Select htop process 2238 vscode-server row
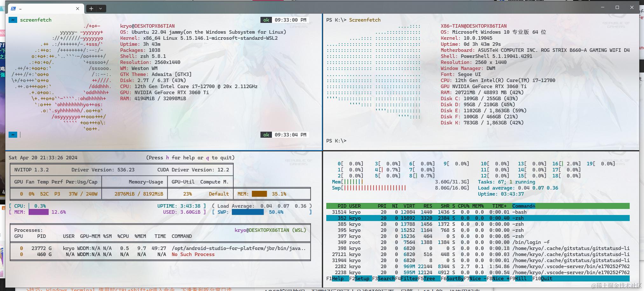This screenshot has height=291, width=644. 478,273
